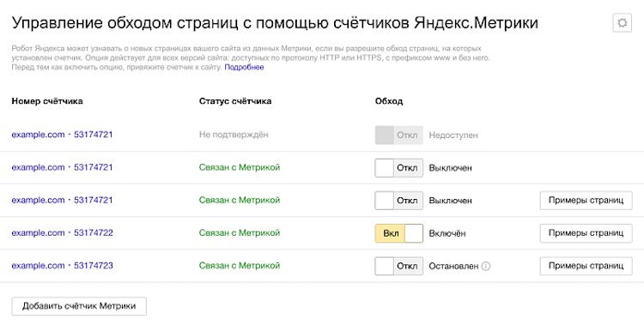Click Добавить счётчик Метрики button

pyautogui.click(x=79, y=306)
